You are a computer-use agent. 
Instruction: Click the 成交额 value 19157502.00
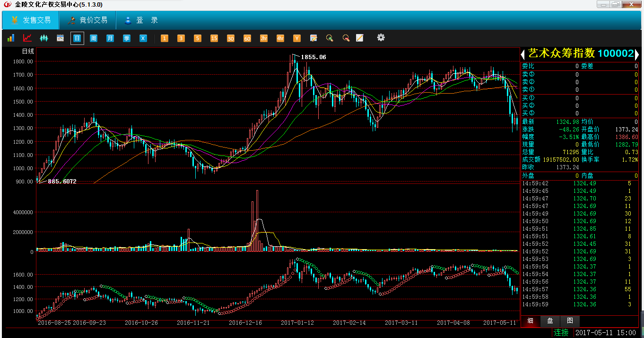click(x=561, y=159)
